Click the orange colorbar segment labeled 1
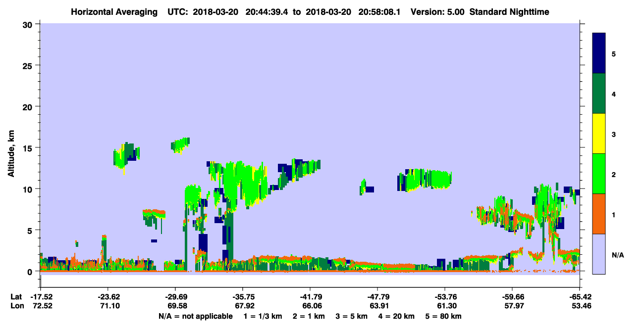 (x=599, y=214)
